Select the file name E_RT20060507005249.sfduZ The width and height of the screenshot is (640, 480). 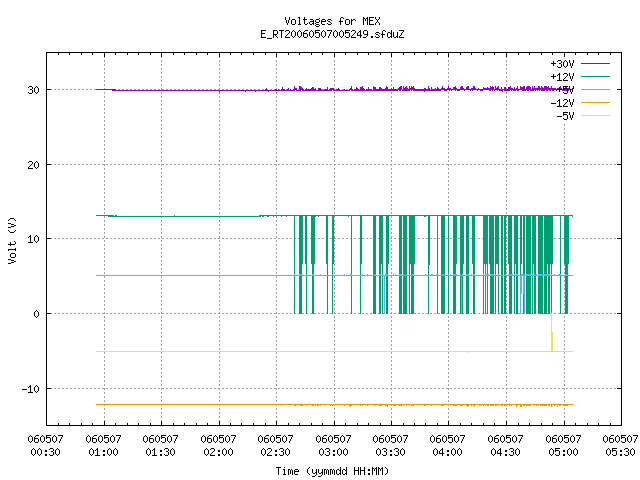coord(332,34)
